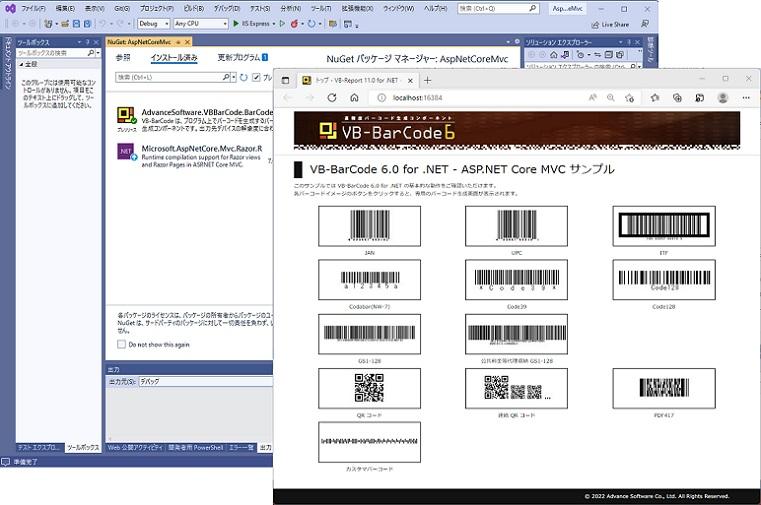The height and width of the screenshot is (505, 761).
Task: Open the JAN barcode sample
Action: (369, 226)
